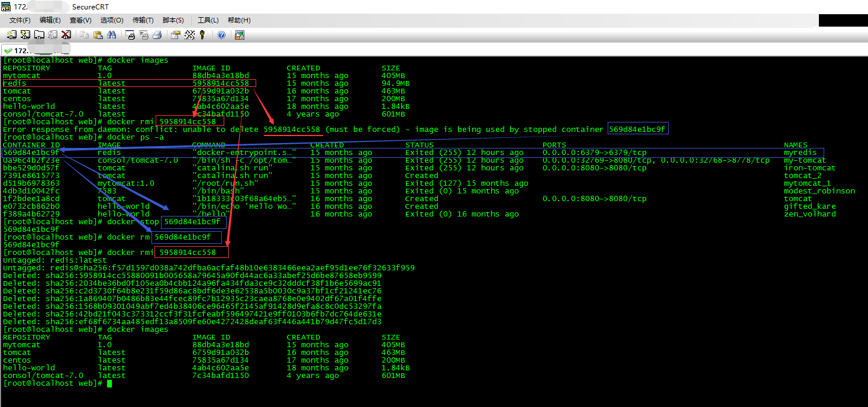Open Find with the binoculars icon
Viewport: 868px width, 407px height.
click(111, 35)
